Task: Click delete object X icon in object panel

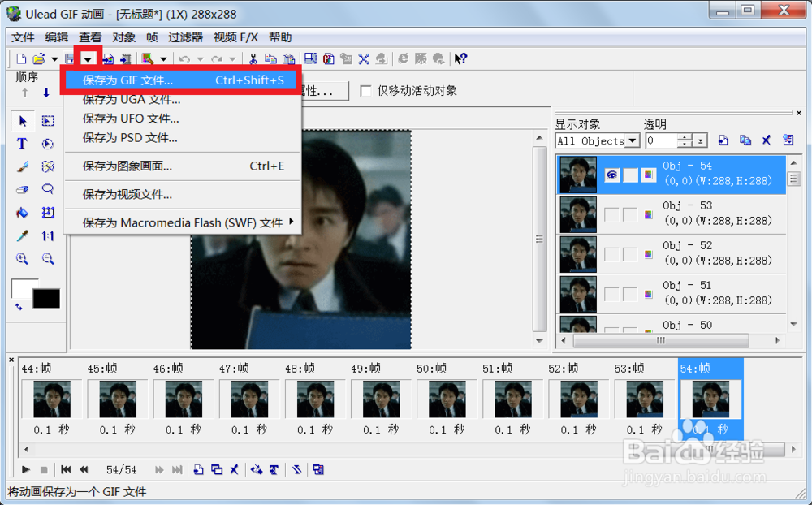Action: tap(767, 140)
